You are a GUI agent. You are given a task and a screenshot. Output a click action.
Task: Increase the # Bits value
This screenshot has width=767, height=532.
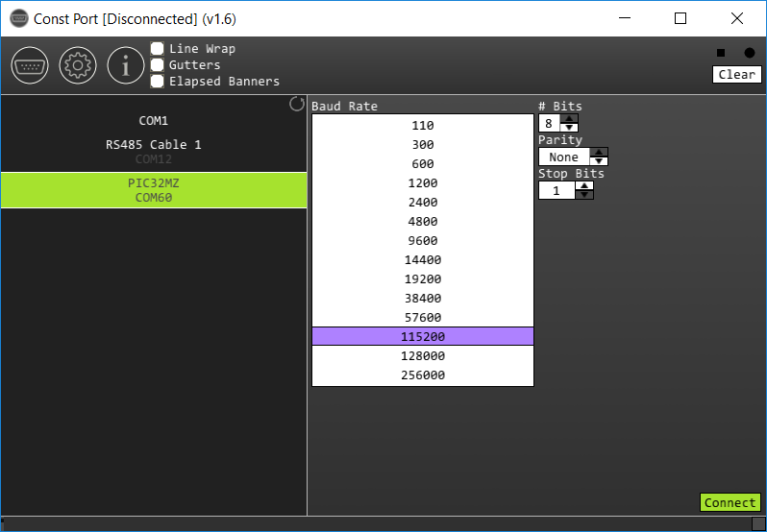point(569,119)
